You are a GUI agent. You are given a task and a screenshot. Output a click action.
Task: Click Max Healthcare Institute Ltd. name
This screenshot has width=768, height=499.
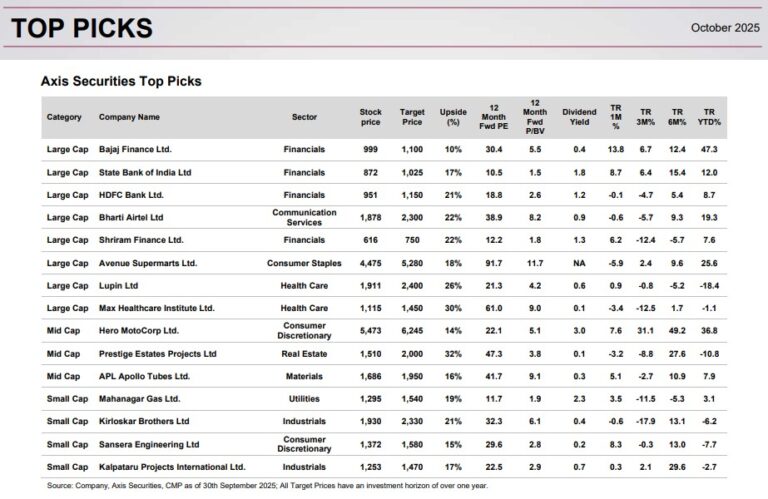157,308
